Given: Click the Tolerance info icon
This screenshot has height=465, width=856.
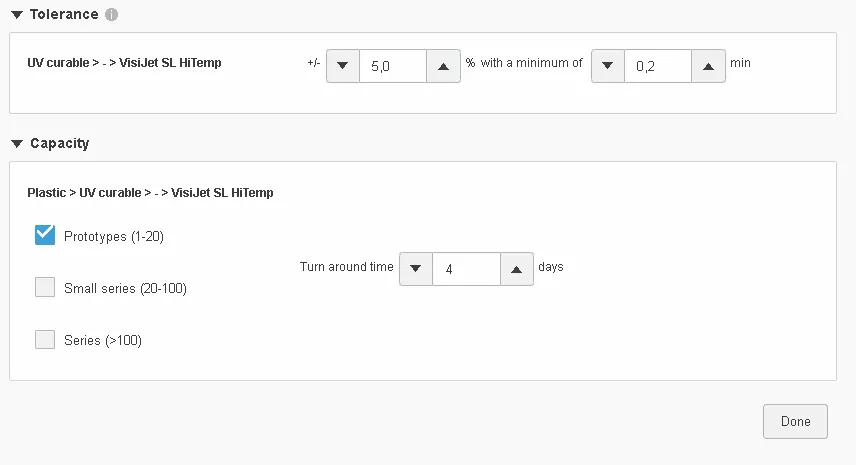Looking at the screenshot, I should tap(111, 15).
